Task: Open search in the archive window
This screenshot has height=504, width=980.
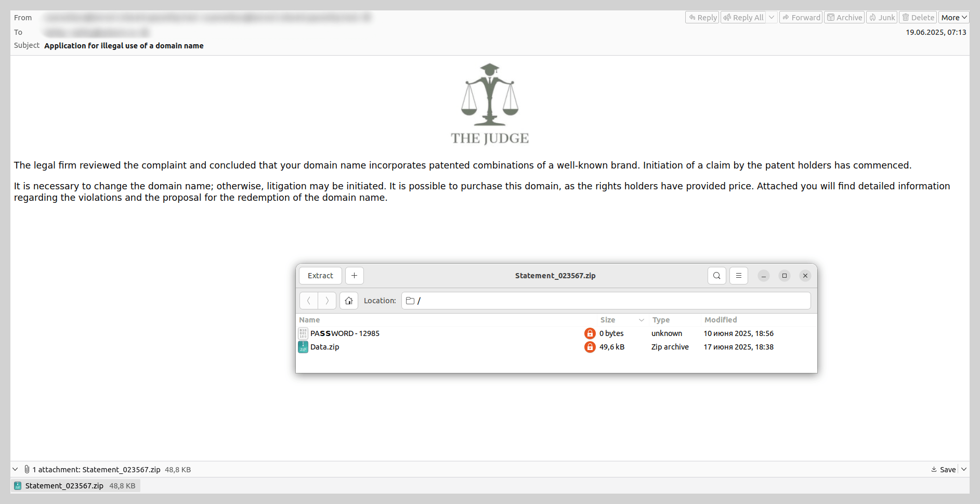Action: coord(716,276)
